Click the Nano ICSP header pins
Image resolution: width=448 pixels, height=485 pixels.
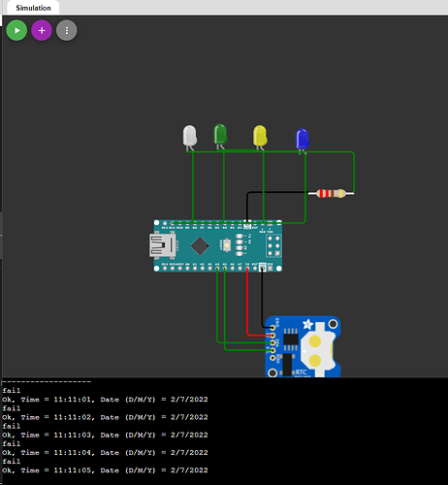(x=273, y=245)
